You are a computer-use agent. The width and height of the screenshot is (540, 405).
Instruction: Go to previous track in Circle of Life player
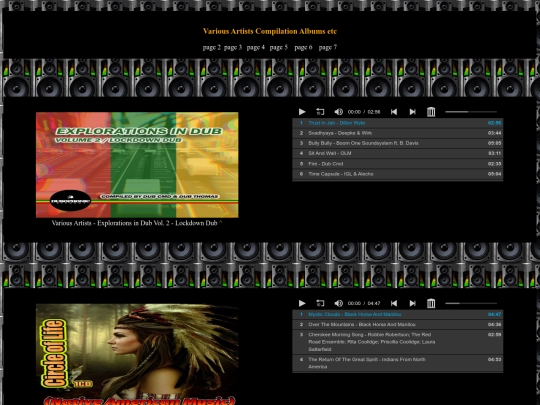pyautogui.click(x=394, y=303)
